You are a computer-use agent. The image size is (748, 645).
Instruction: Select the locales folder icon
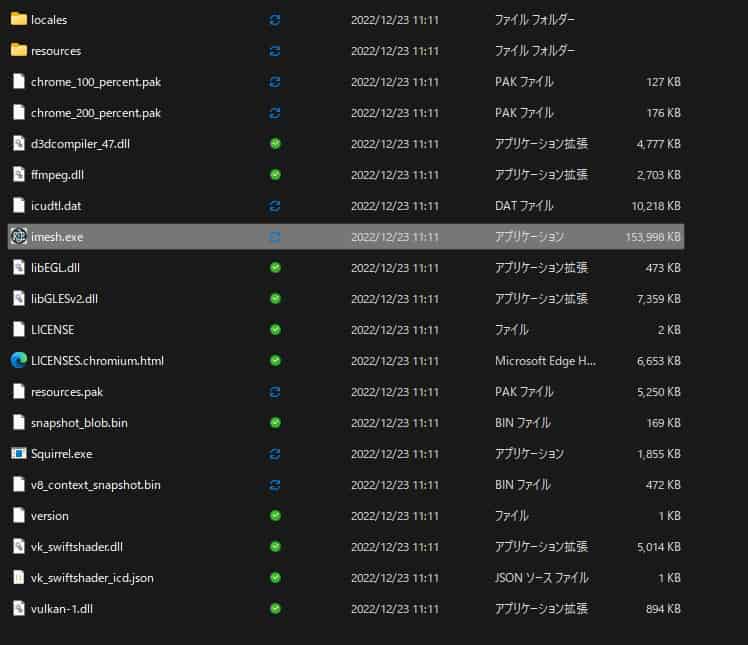point(18,19)
